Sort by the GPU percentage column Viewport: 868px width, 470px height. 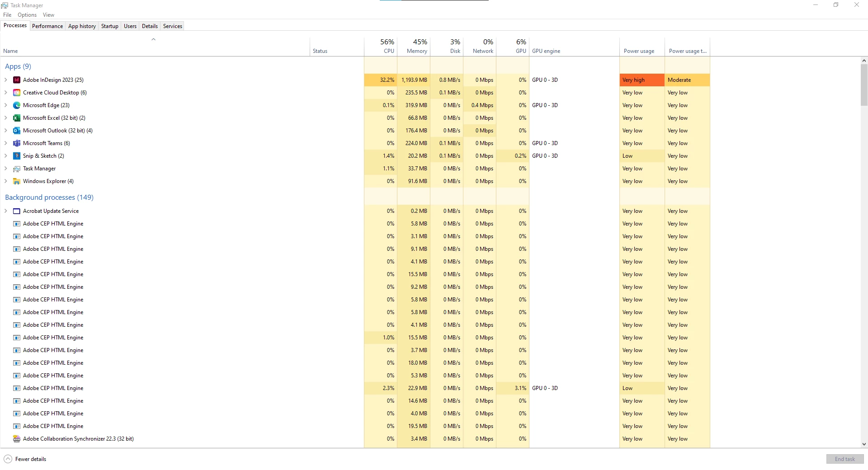click(x=513, y=46)
